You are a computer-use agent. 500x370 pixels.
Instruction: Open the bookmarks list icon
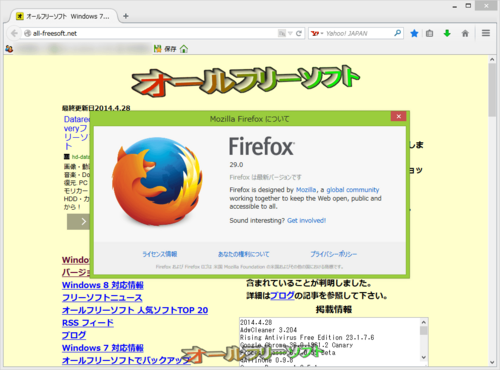(430, 33)
